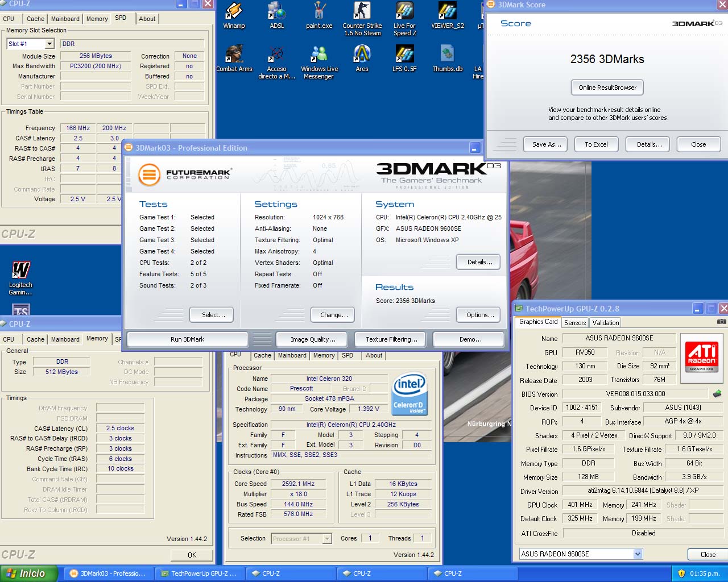The width and height of the screenshot is (728, 582).
Task: Click the ATI Radeon logo in GPU-Z
Action: click(702, 357)
